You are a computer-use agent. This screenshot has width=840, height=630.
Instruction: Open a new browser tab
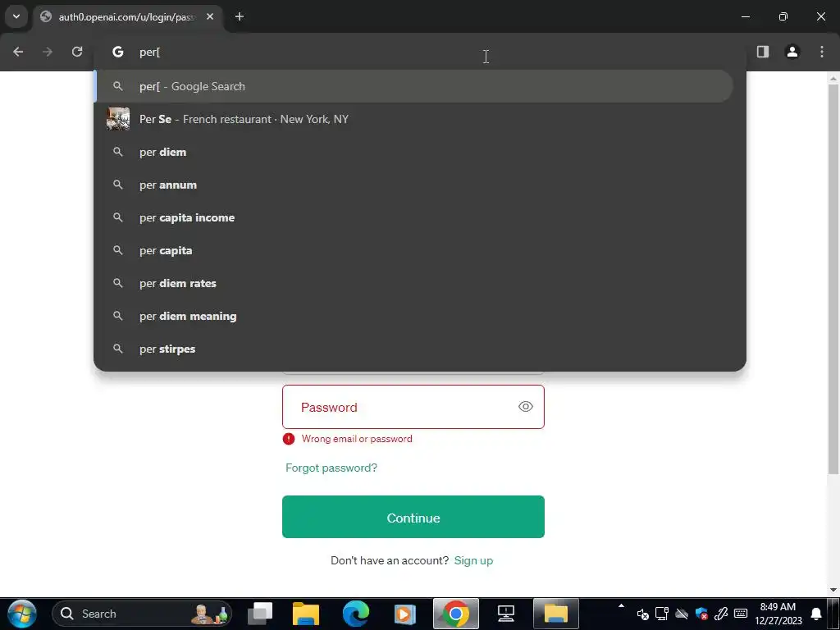(240, 16)
